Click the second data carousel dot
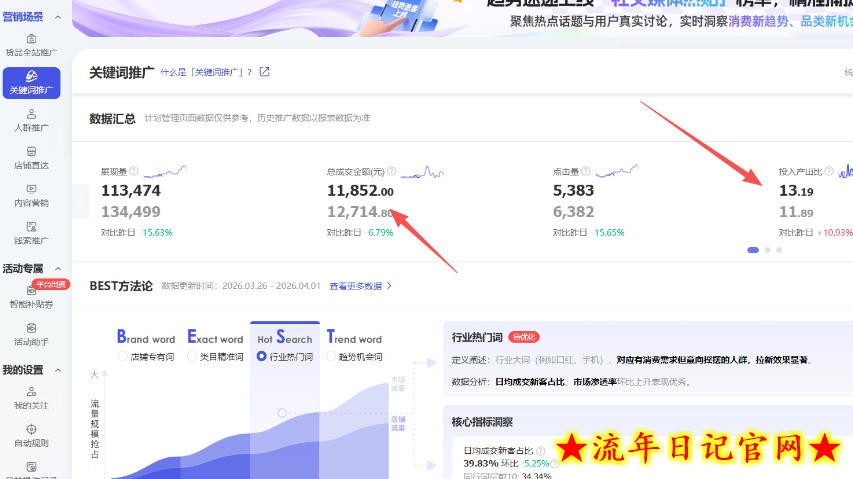 [x=768, y=250]
